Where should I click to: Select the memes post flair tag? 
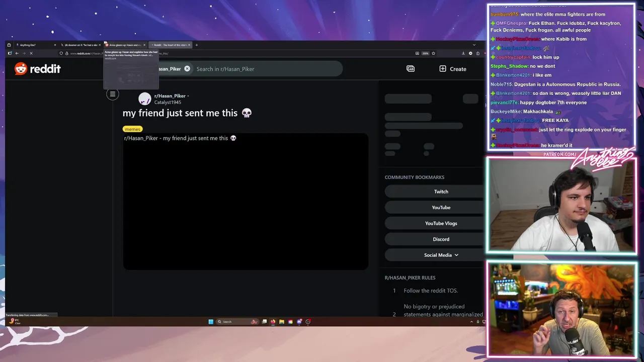[x=132, y=129]
